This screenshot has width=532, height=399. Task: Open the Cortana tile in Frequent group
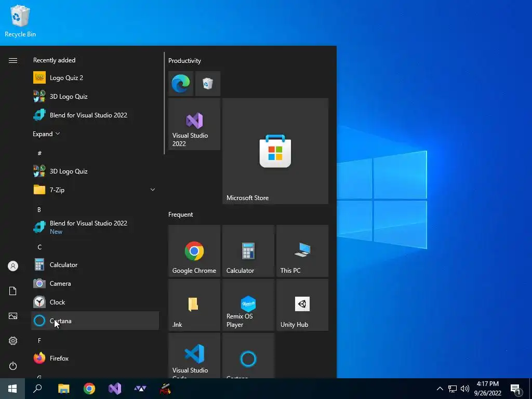[x=248, y=355]
